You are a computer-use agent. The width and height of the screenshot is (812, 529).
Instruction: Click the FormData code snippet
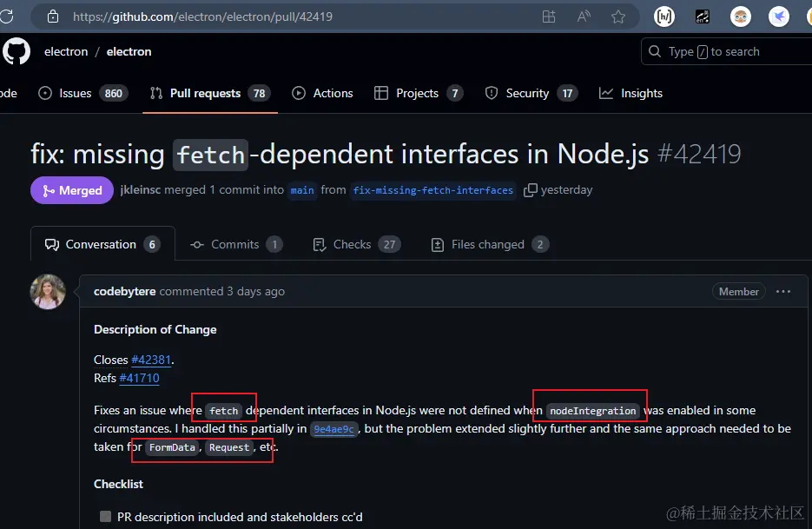(x=172, y=447)
